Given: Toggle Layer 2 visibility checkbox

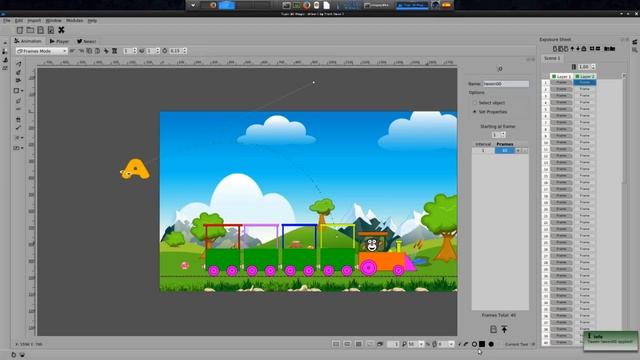Looking at the screenshot, I should click(x=578, y=76).
